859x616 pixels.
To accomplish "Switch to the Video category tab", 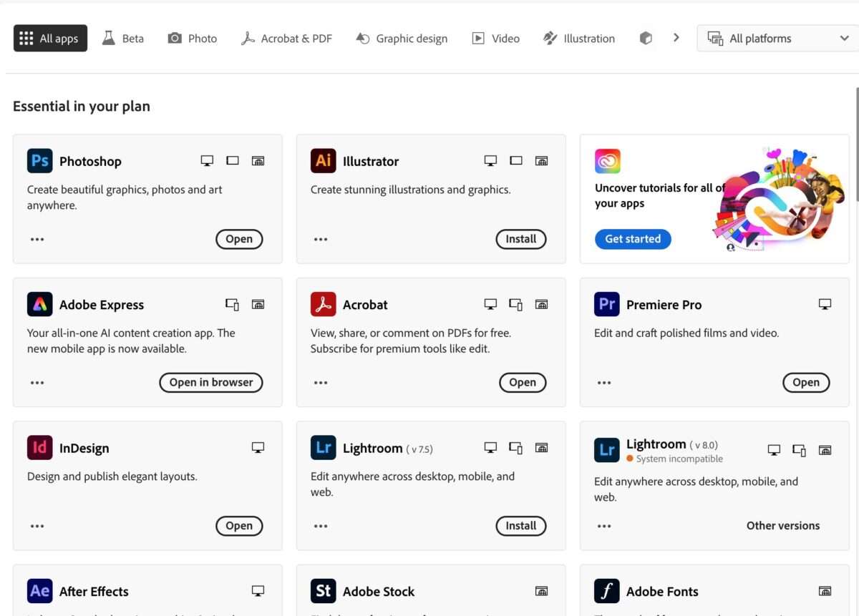I will [x=496, y=39].
